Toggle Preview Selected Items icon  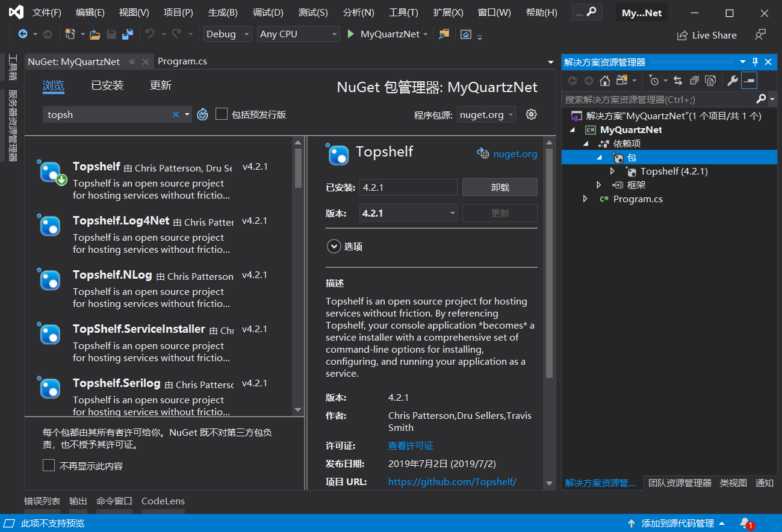tap(749, 81)
